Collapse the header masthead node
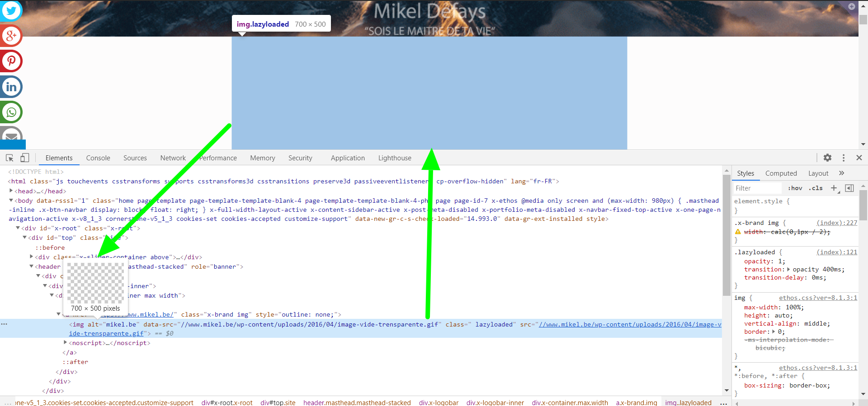This screenshot has width=868, height=406. pyautogui.click(x=32, y=266)
